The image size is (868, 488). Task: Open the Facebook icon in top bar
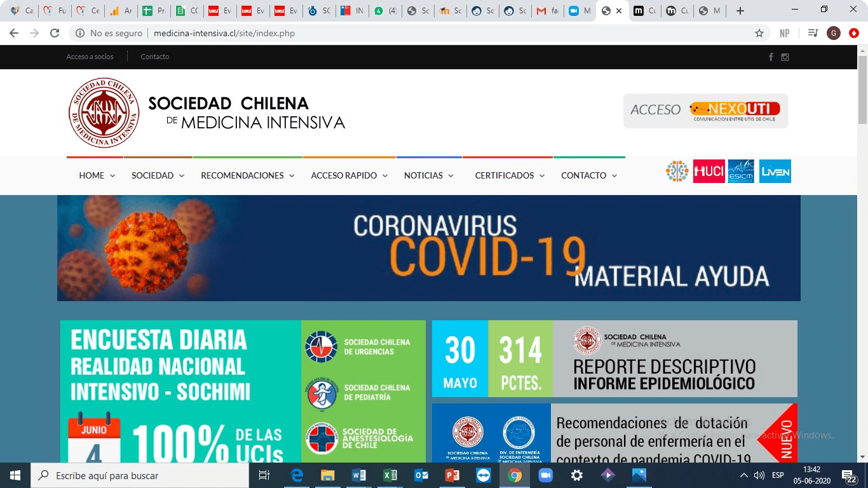[x=771, y=57]
